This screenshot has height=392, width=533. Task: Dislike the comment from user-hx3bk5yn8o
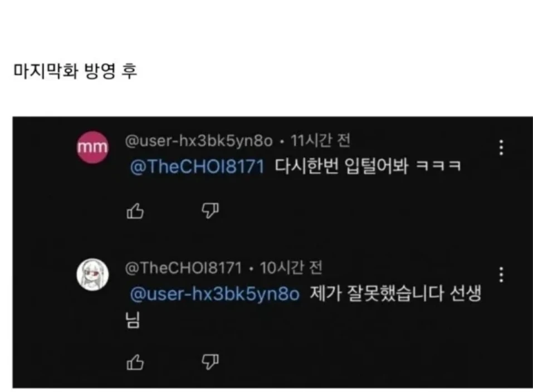coord(209,210)
